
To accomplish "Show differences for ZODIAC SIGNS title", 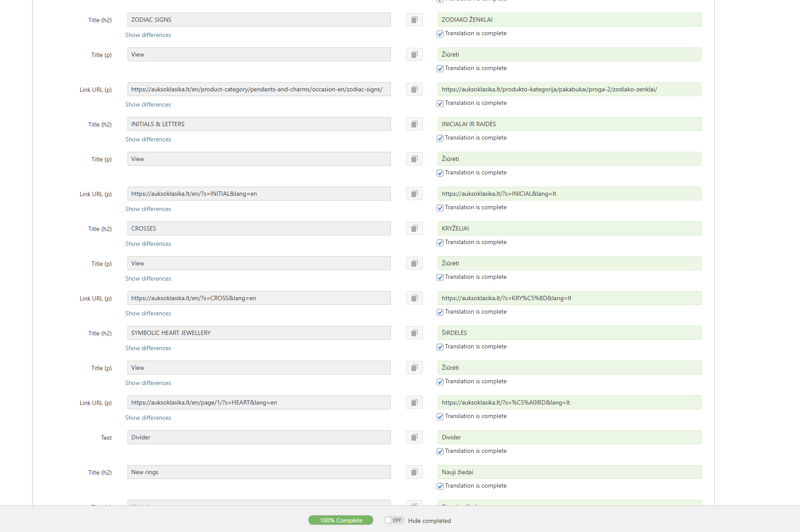I will pos(148,35).
